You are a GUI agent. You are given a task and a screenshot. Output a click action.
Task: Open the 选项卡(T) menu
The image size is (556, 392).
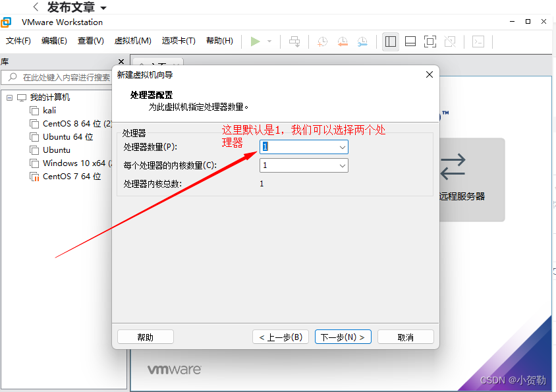179,41
